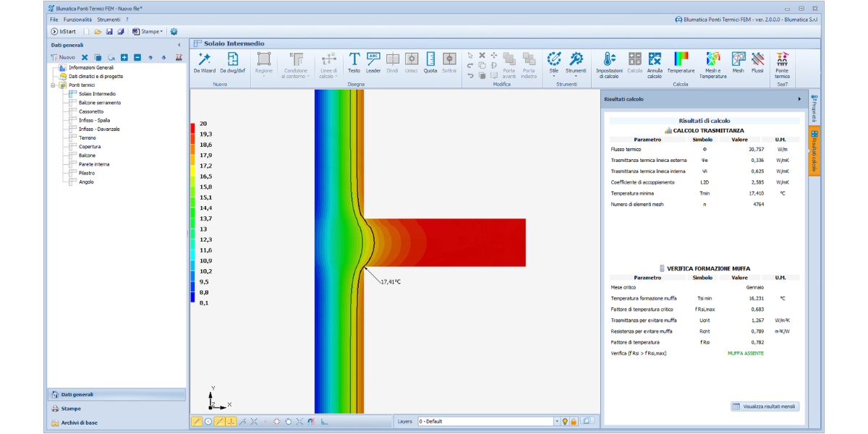868x434 pixels.
Task: Toggle perpendicular snap in bottom toolbar
Action: tap(231, 421)
